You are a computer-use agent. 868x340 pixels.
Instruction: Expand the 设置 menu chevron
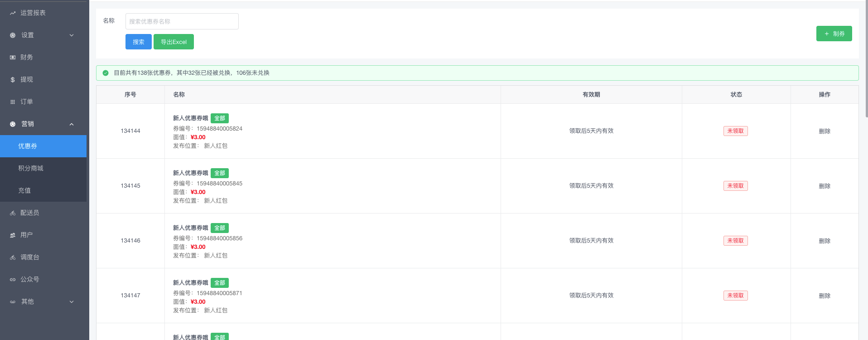coord(72,35)
